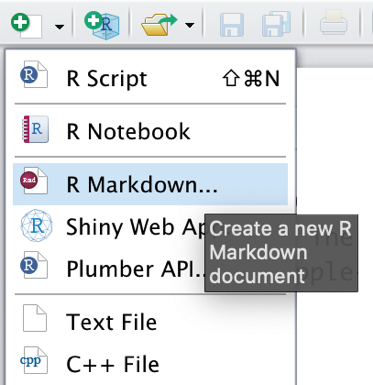
Task: Expand the recent files dropdown arrow
Action: tap(190, 25)
